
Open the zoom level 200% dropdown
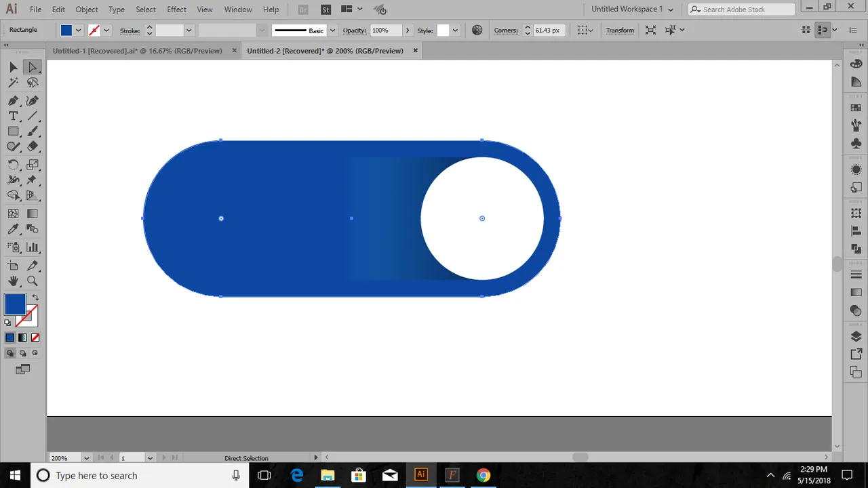point(86,458)
